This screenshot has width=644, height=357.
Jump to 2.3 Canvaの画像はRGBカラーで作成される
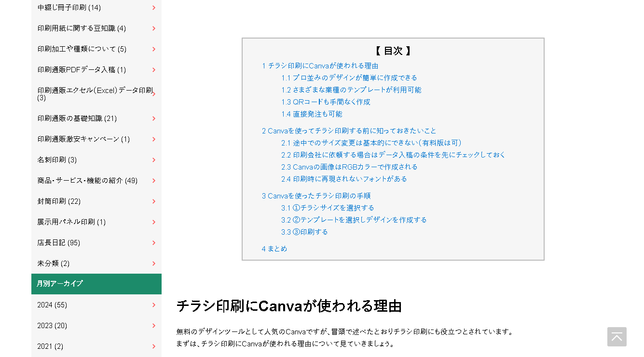coord(349,167)
